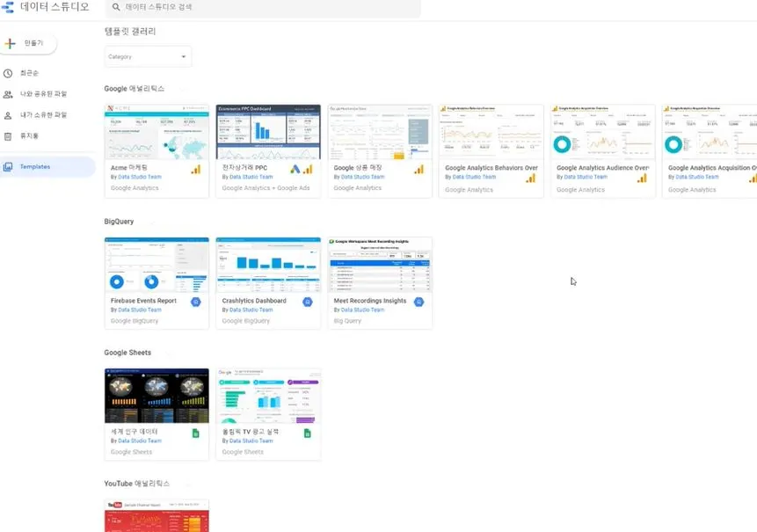This screenshot has width=757, height=532.
Task: Open the Acme marketing template thumbnail
Action: (156, 132)
